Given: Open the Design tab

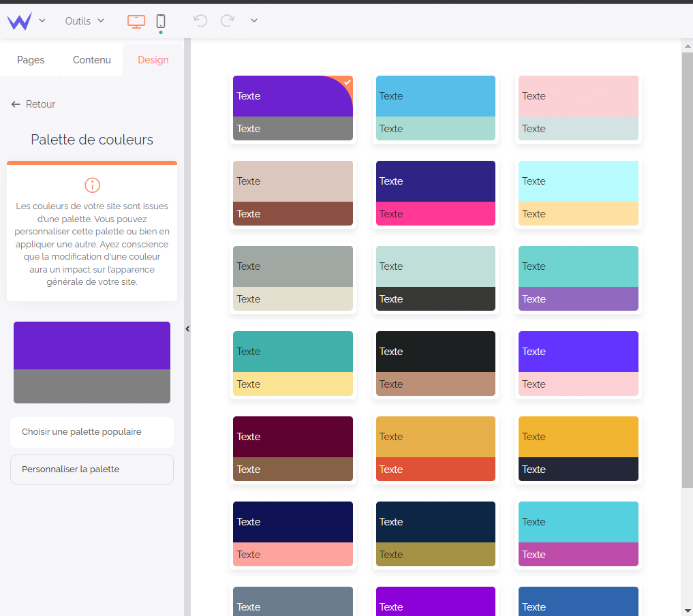Looking at the screenshot, I should point(152,60).
